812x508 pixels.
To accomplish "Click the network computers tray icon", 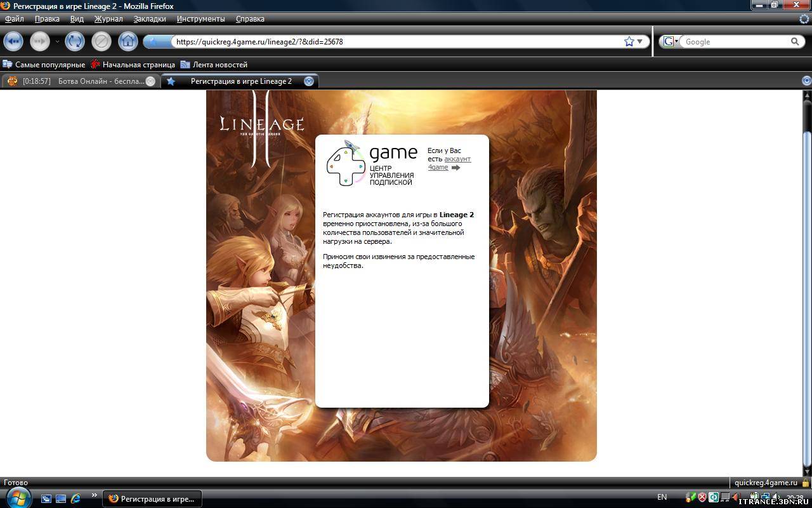I will point(765,497).
